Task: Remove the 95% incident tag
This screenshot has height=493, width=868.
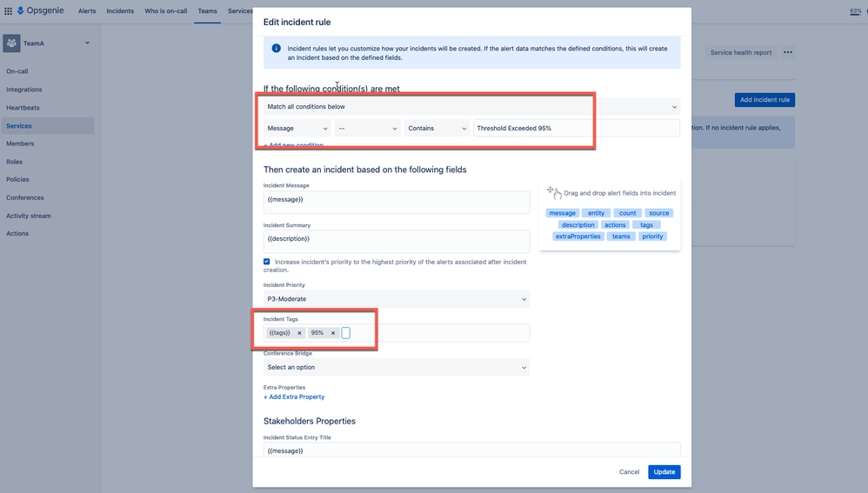Action: 333,333
